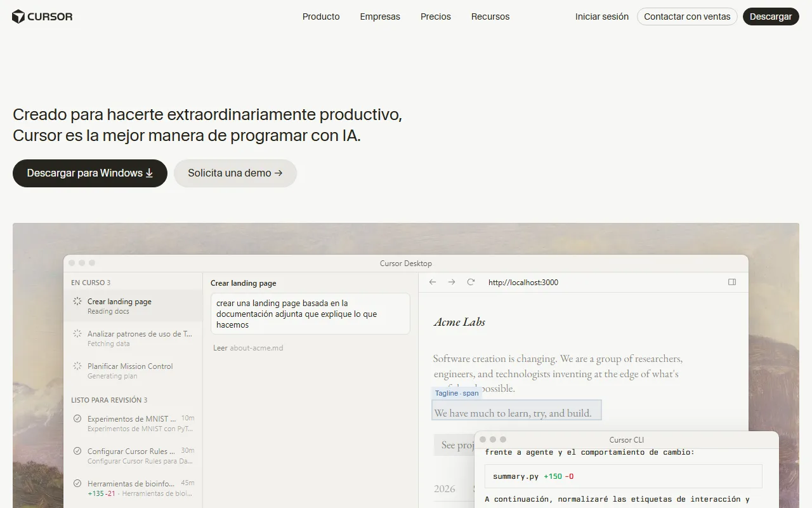Click the 2026 year text in preview
The height and width of the screenshot is (508, 812).
(x=445, y=489)
